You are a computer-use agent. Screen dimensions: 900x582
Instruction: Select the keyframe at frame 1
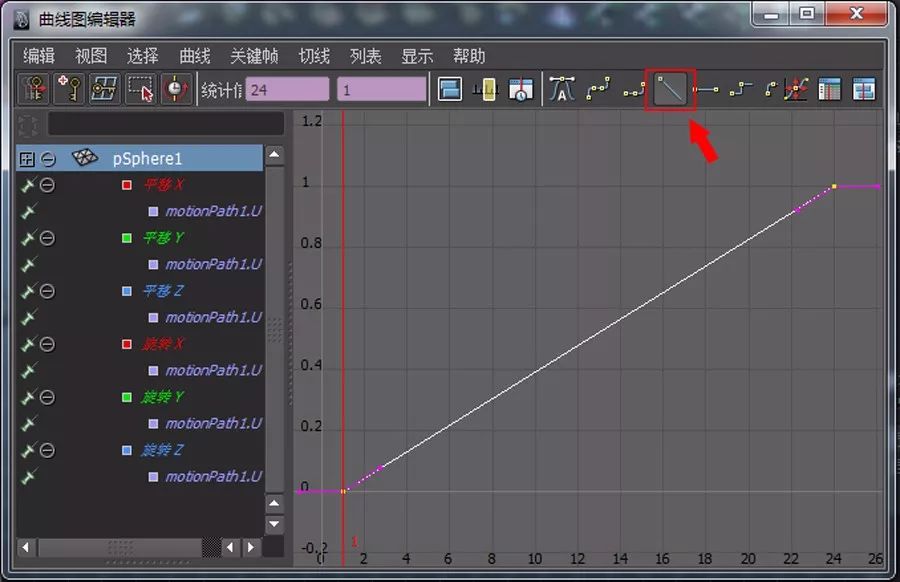tap(343, 491)
